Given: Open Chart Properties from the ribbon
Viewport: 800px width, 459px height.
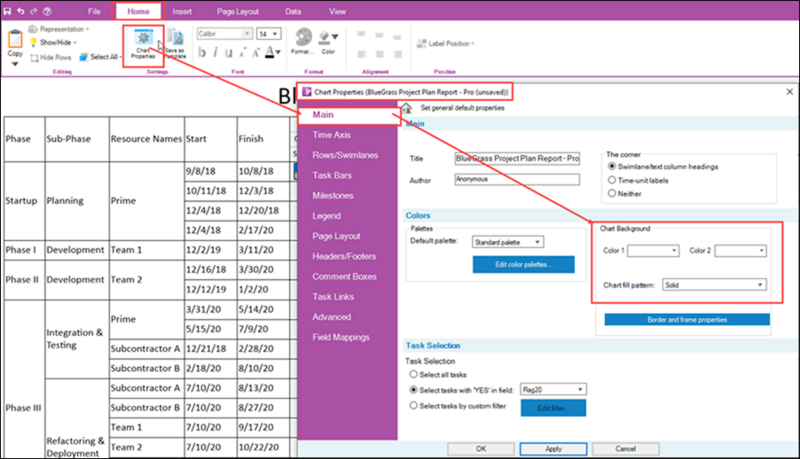Looking at the screenshot, I should [x=143, y=45].
